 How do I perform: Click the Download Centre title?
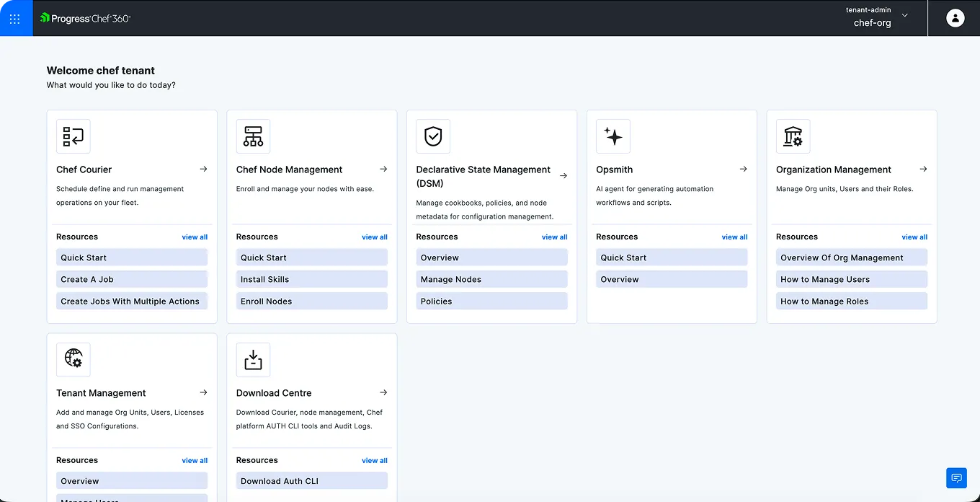tap(274, 393)
